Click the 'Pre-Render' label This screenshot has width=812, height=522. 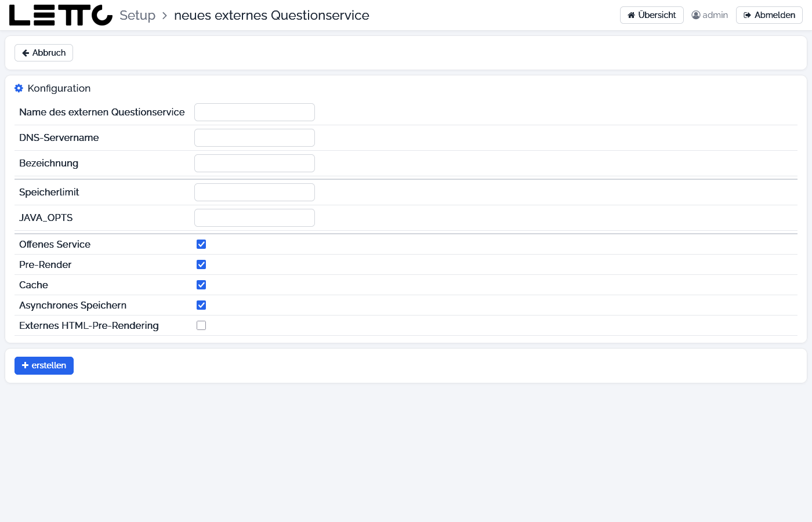tap(45, 264)
